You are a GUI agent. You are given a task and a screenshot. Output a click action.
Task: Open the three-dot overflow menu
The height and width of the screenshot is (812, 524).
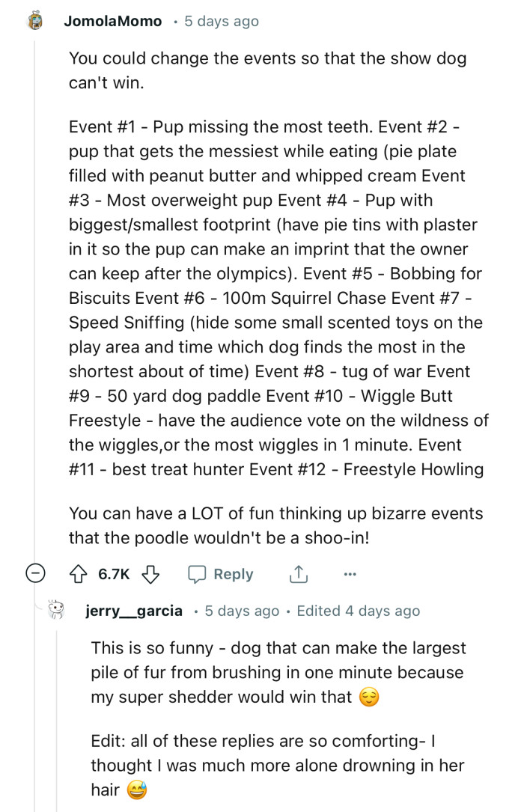(x=349, y=574)
